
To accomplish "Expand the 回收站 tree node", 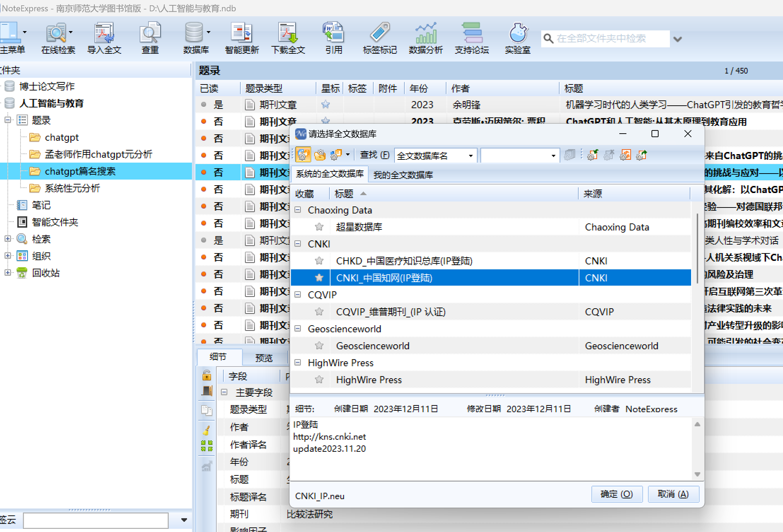I will 7,273.
